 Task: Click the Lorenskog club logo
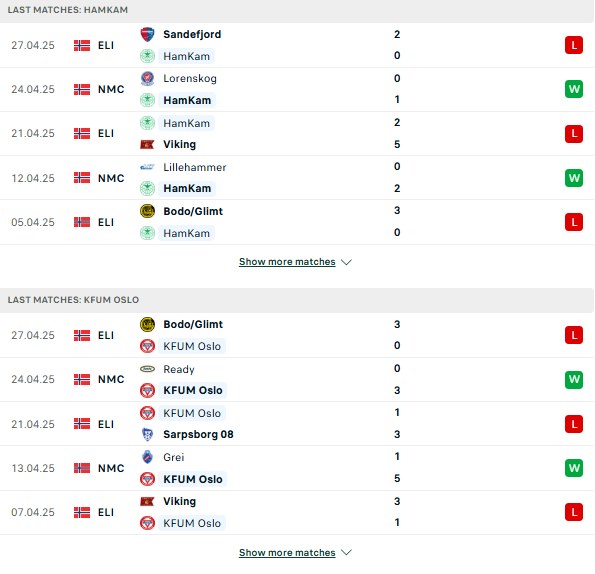pyautogui.click(x=147, y=79)
